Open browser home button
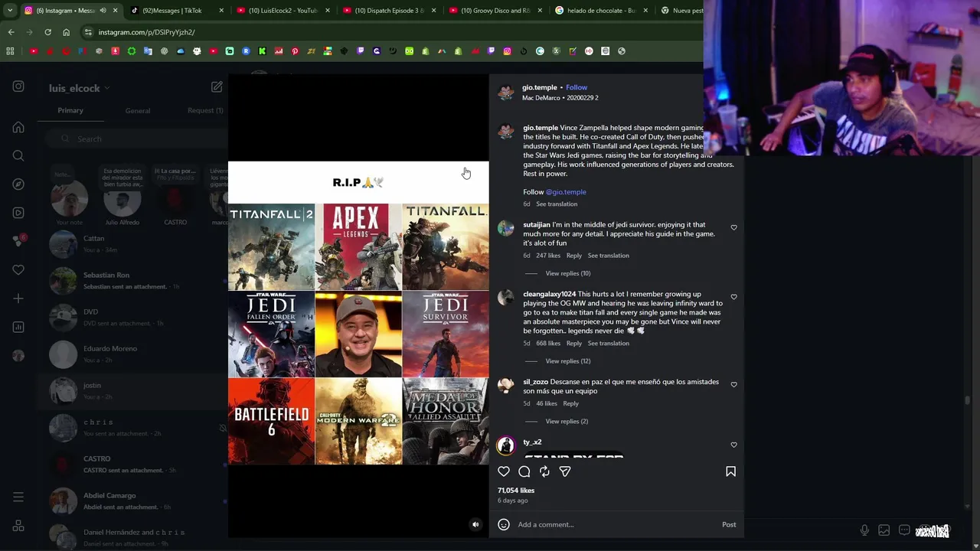980x551 pixels. [x=66, y=32]
